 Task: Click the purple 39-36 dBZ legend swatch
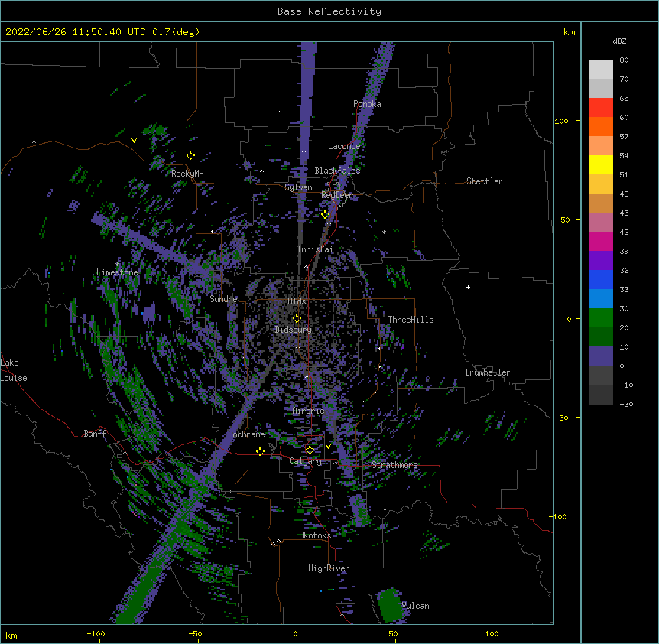point(601,261)
